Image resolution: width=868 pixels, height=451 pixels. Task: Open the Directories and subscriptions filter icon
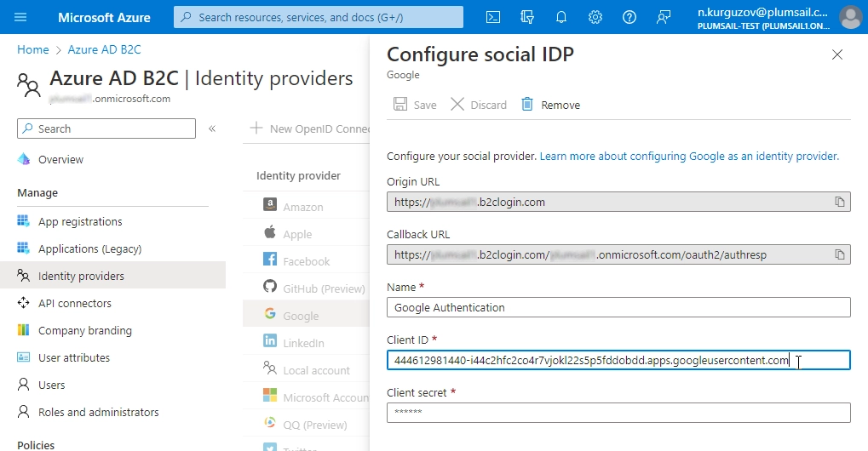[527, 17]
